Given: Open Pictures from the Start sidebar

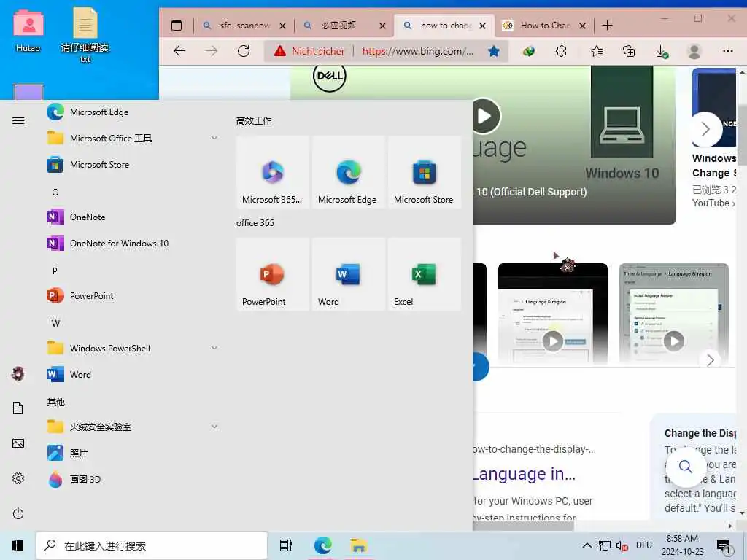Looking at the screenshot, I should [x=18, y=443].
